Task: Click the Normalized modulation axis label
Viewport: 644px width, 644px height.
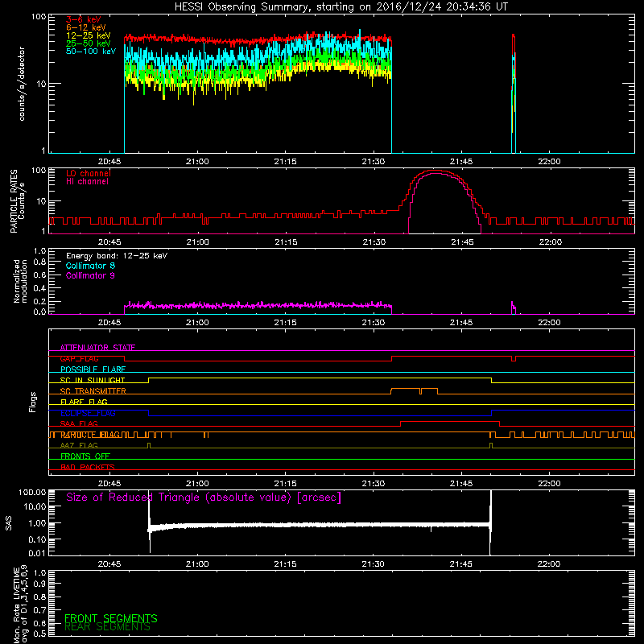Action: pos(21,281)
